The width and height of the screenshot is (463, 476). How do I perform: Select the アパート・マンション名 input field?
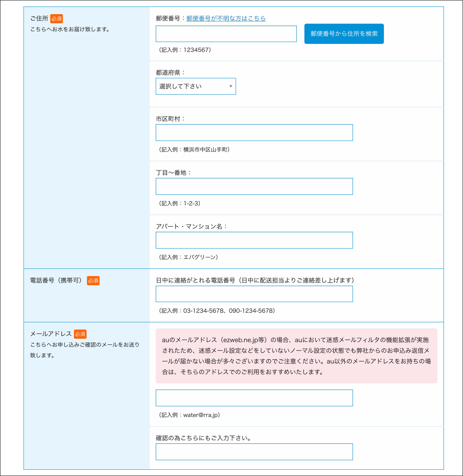[x=254, y=240]
